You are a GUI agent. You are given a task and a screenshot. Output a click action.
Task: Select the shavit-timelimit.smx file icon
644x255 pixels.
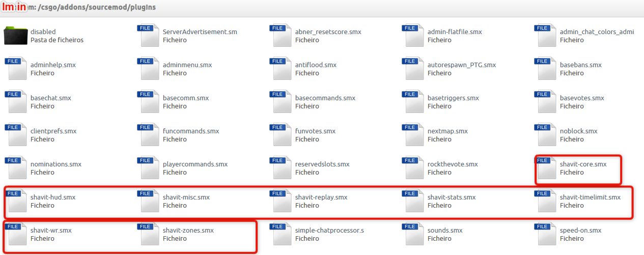(545, 201)
